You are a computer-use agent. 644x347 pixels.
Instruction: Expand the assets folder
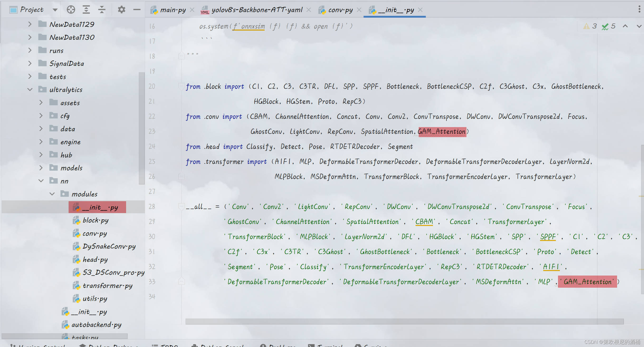click(x=41, y=103)
